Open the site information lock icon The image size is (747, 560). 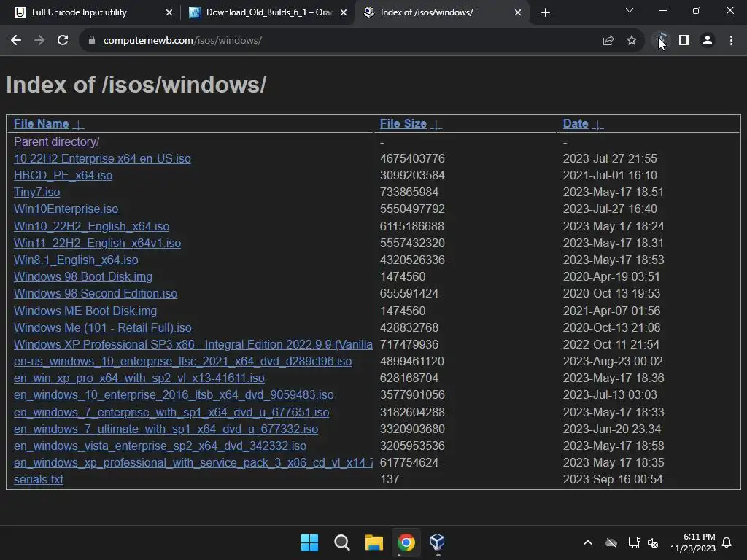coord(92,41)
